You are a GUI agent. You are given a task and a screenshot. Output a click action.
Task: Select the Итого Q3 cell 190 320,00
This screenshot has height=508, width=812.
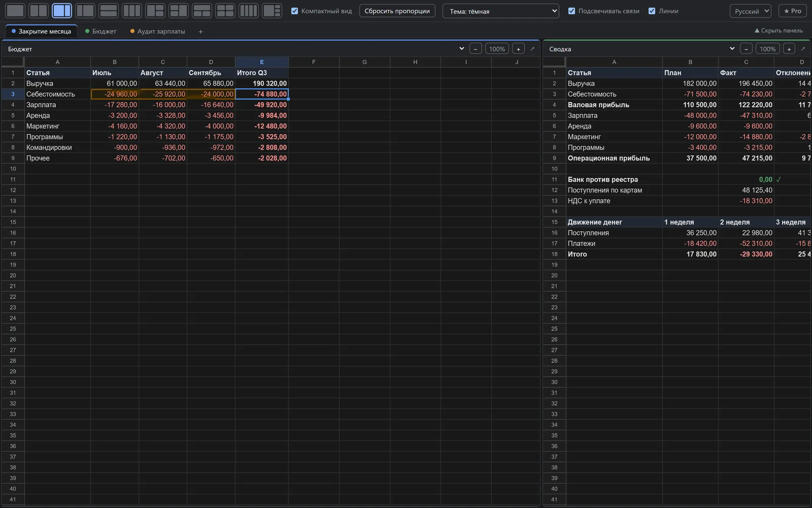pos(262,83)
